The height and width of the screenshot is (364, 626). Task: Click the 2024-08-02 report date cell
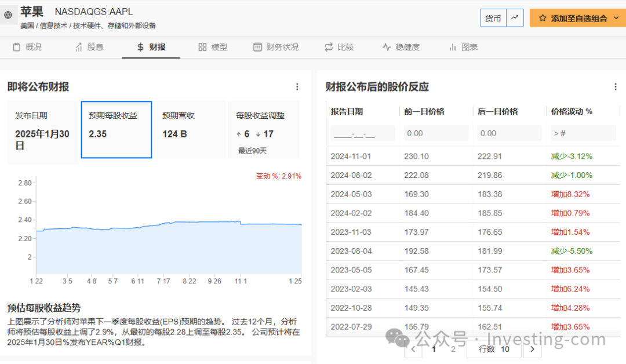351,175
